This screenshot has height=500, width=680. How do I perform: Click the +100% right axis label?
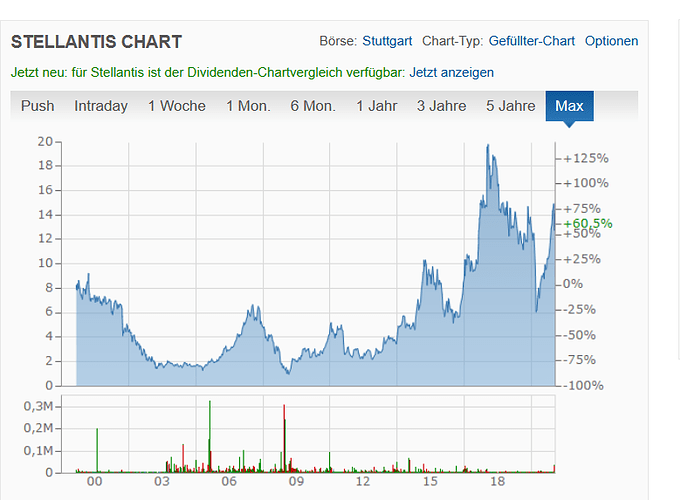point(586,183)
